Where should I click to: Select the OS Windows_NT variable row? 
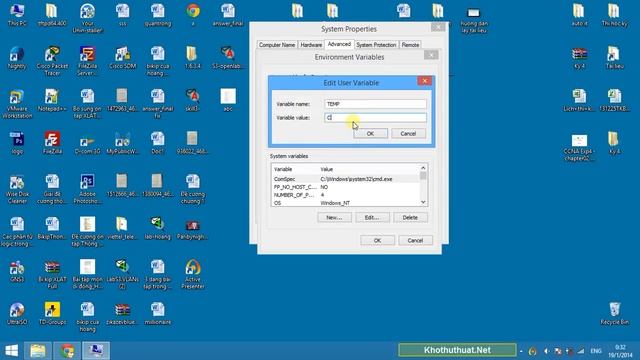345,203
